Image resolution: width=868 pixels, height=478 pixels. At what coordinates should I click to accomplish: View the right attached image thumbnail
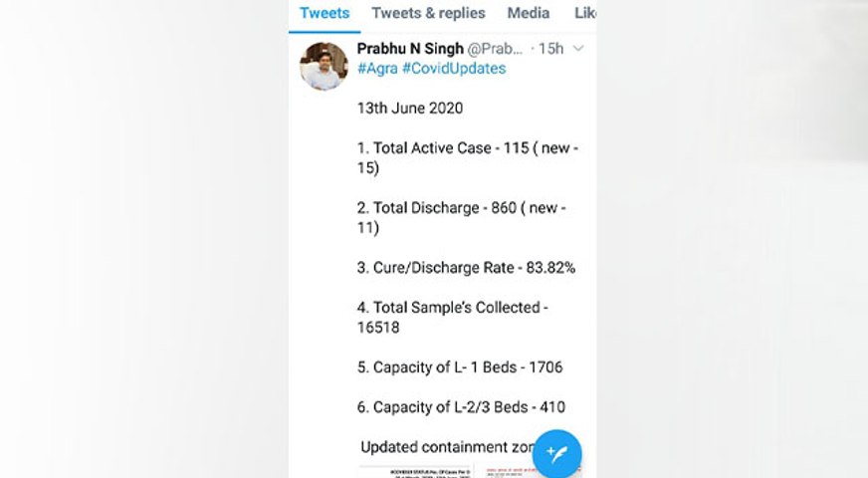coord(518,471)
